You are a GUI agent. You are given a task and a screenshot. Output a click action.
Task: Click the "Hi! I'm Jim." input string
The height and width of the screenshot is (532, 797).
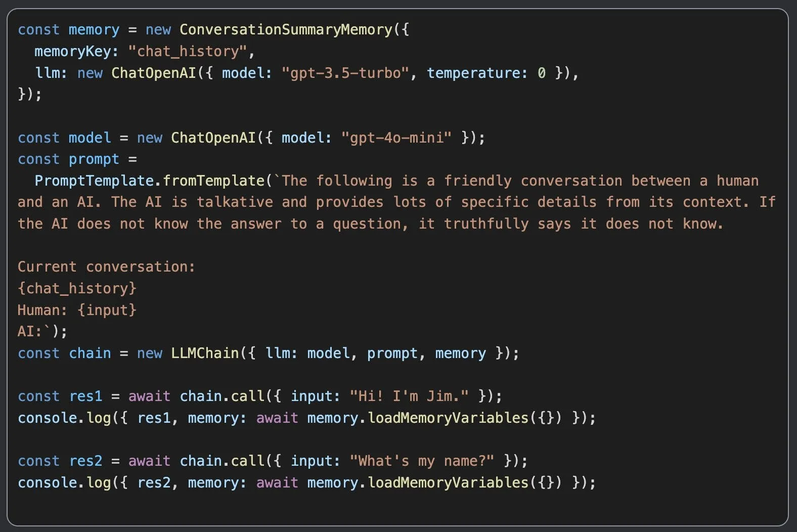click(x=409, y=396)
